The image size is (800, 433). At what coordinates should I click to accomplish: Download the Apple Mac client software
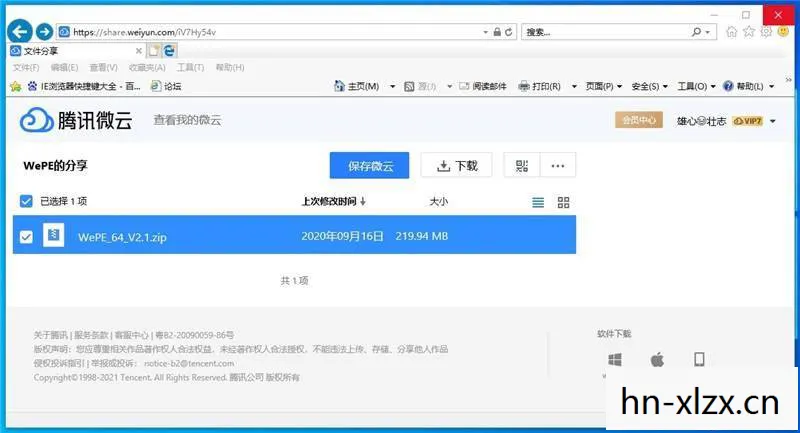tap(657, 360)
